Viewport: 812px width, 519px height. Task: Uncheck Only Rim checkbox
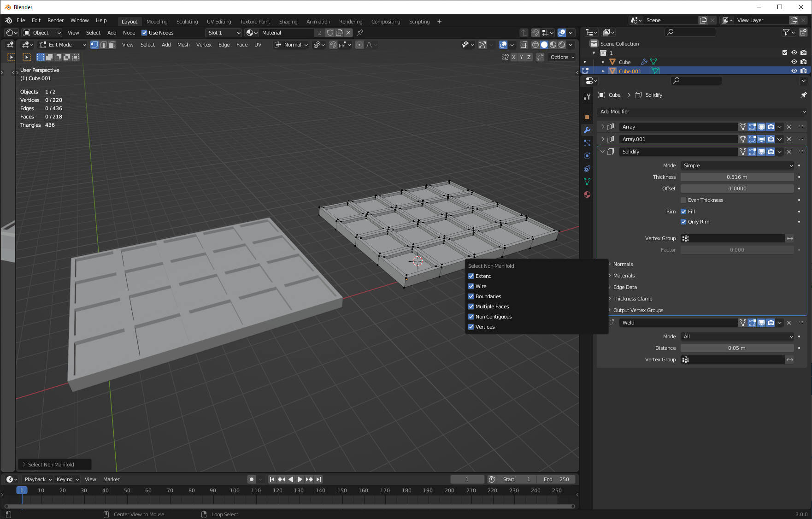coord(683,222)
